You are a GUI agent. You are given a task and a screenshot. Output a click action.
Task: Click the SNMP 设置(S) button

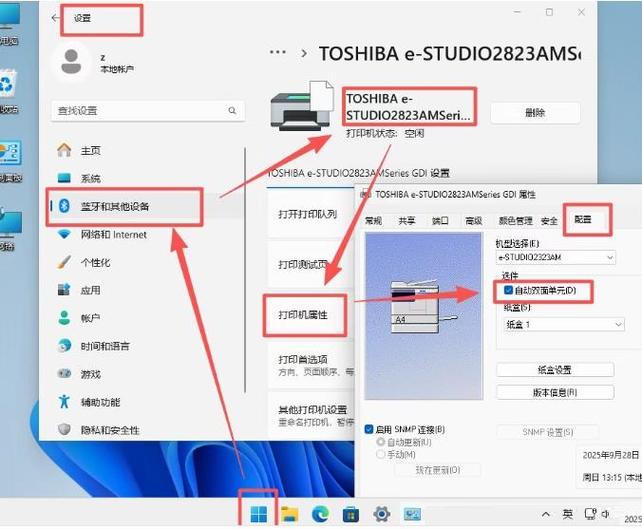tap(547, 432)
